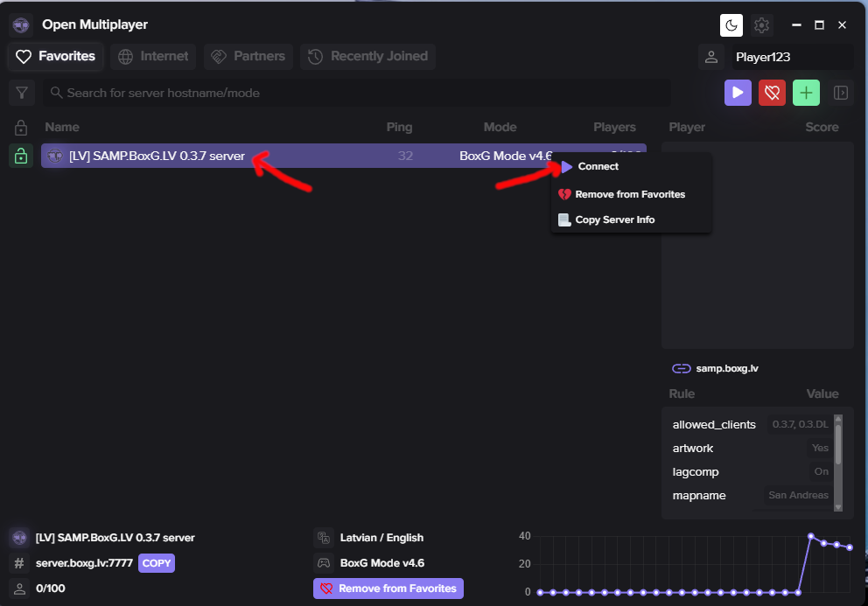Click COPY button next to server address
Screen dimensions: 868x606
pos(157,563)
